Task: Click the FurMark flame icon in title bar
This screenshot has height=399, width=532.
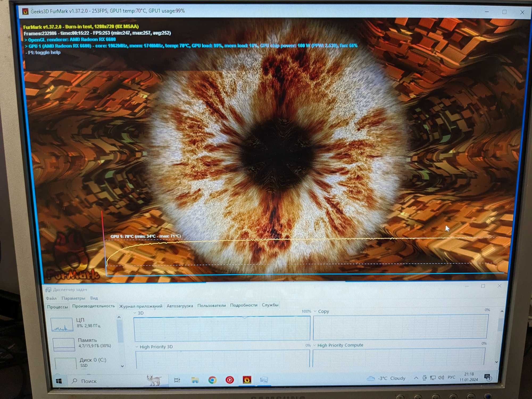Action: (x=25, y=11)
